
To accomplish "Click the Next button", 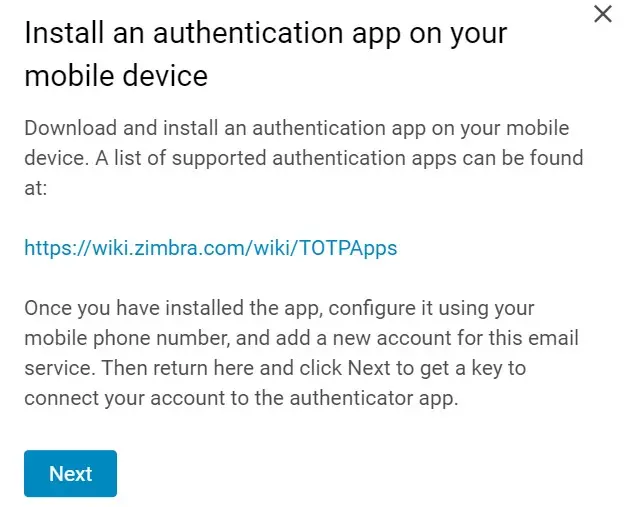I will [71, 474].
